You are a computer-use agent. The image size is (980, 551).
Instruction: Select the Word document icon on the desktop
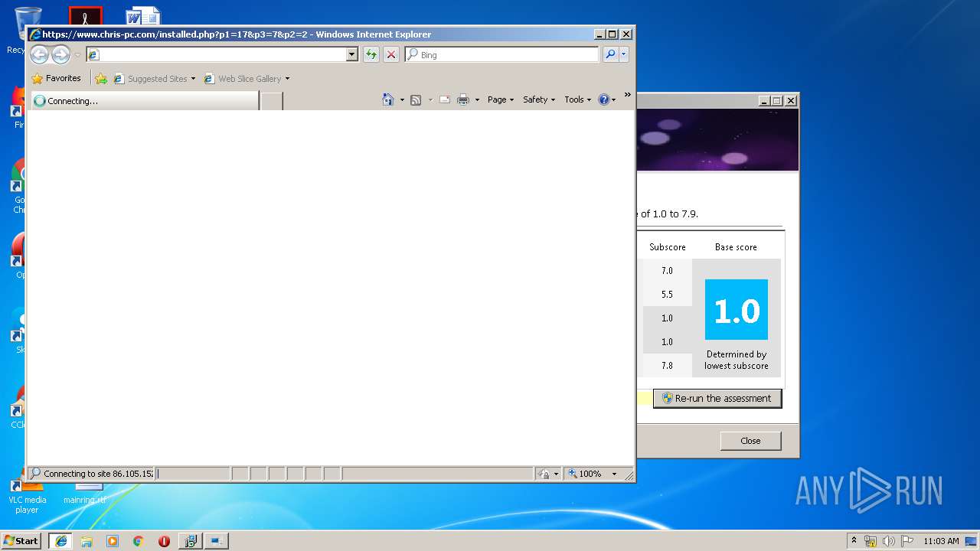(143, 16)
